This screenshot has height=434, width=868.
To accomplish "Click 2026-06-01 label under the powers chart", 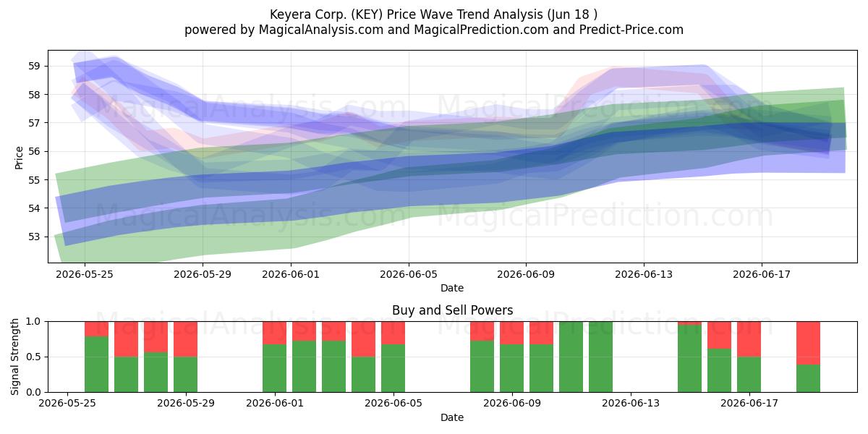I will click(275, 404).
